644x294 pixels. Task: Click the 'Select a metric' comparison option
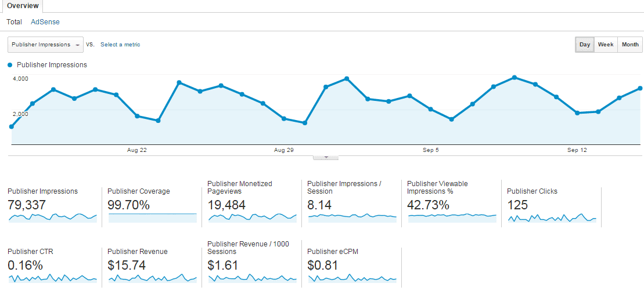[120, 45]
